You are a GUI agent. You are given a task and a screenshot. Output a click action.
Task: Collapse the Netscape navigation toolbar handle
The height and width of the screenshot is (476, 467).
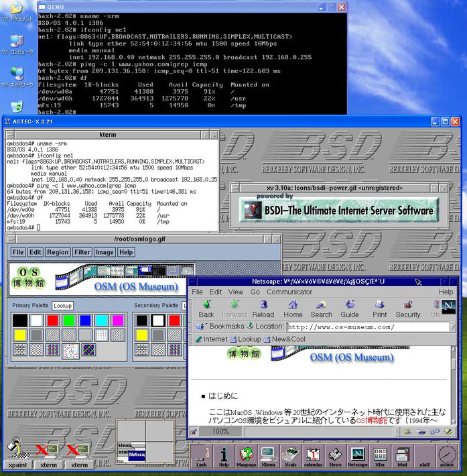(191, 309)
